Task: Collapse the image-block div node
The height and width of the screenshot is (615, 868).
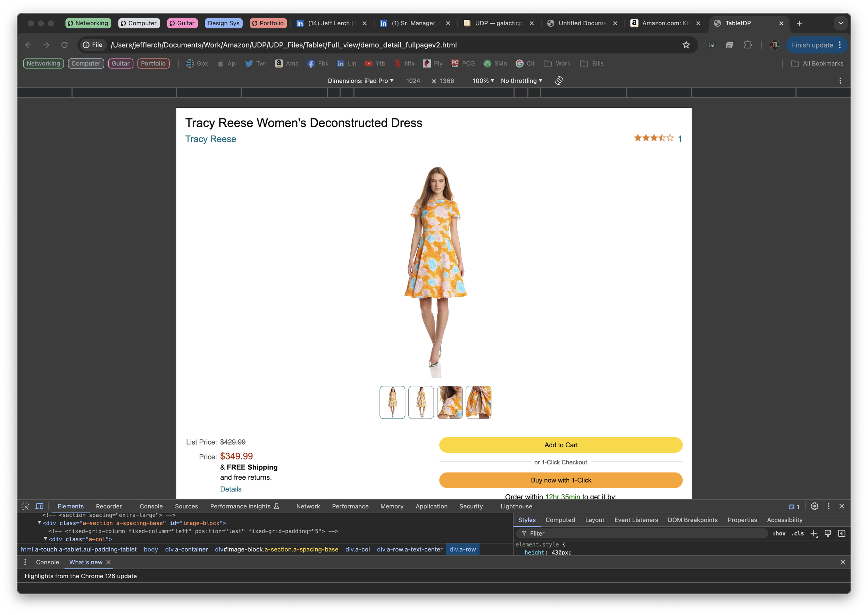Action: (39, 523)
